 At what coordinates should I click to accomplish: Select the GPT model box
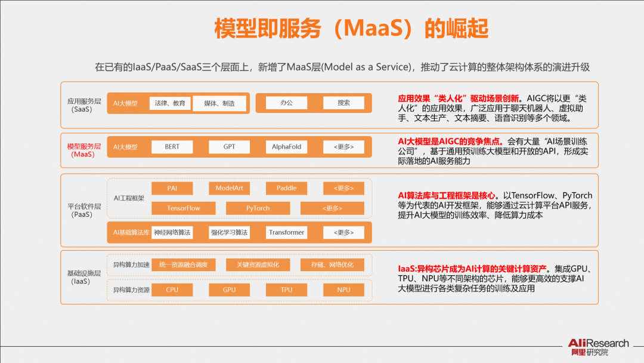(229, 147)
